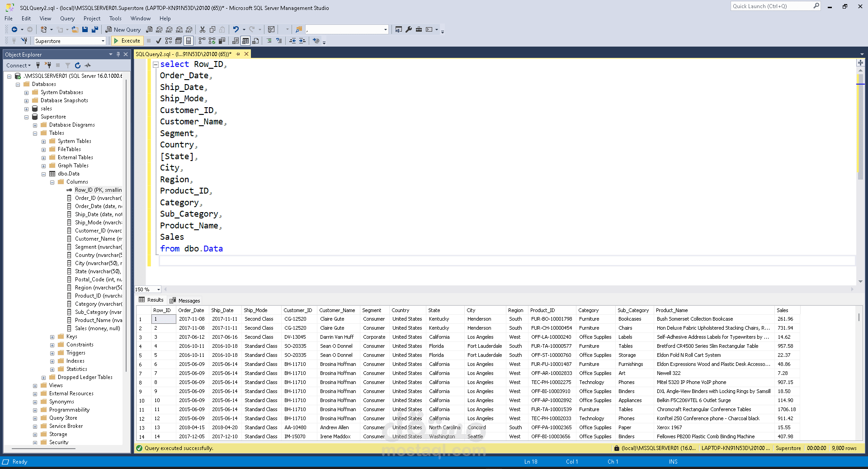
Task: Close the Object Explorer panel
Action: 126,54
